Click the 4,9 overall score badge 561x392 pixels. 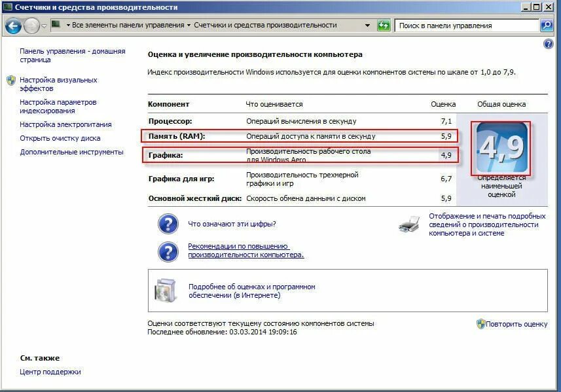pos(501,148)
